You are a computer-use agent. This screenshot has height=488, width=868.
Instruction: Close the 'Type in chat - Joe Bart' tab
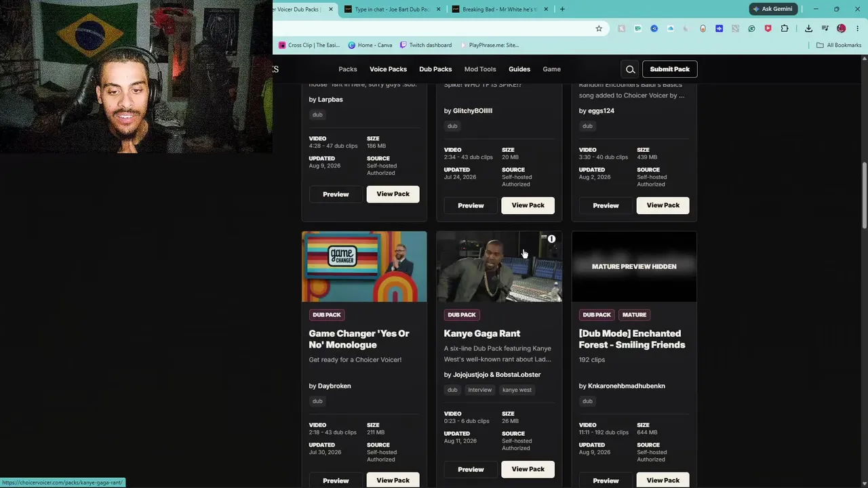coord(438,9)
